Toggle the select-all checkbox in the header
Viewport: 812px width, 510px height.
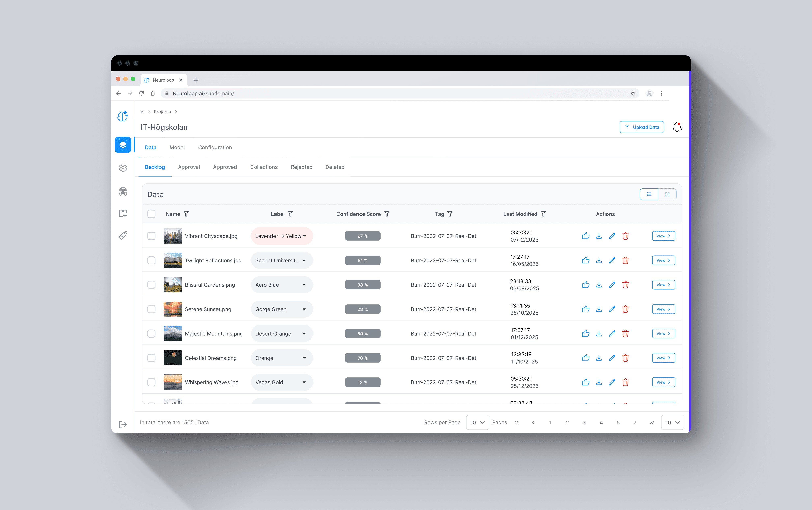[x=151, y=214]
